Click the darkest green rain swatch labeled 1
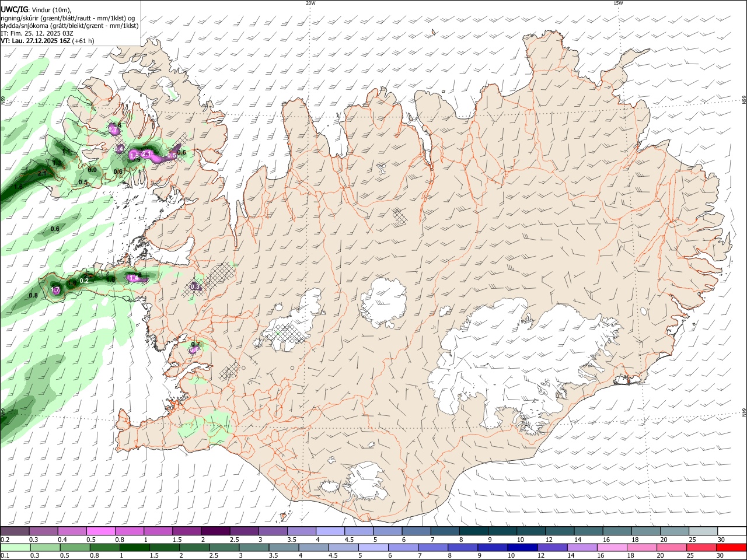Viewport: 747px width, 560px height. coord(134,547)
